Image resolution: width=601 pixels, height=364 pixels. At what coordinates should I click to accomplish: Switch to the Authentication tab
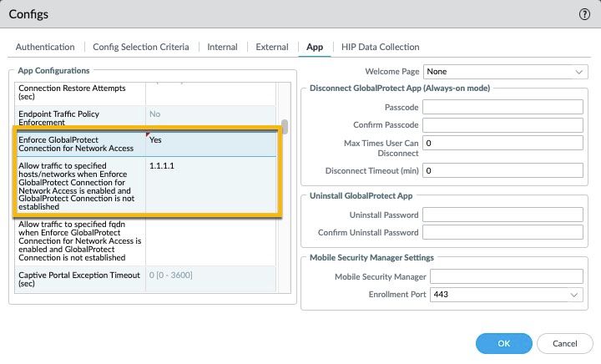tap(45, 47)
